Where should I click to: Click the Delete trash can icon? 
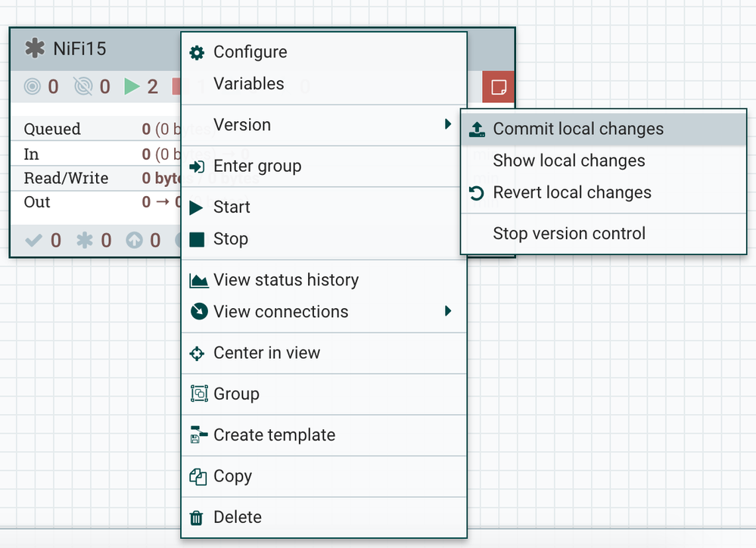pyautogui.click(x=197, y=518)
